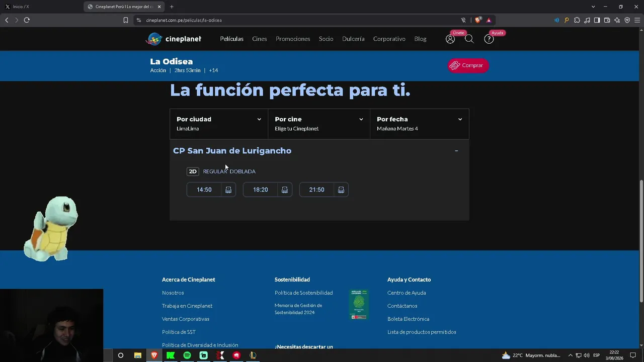Screen dimensions: 644x362
Task: Open the site search magnifier
Action: coord(469,39)
